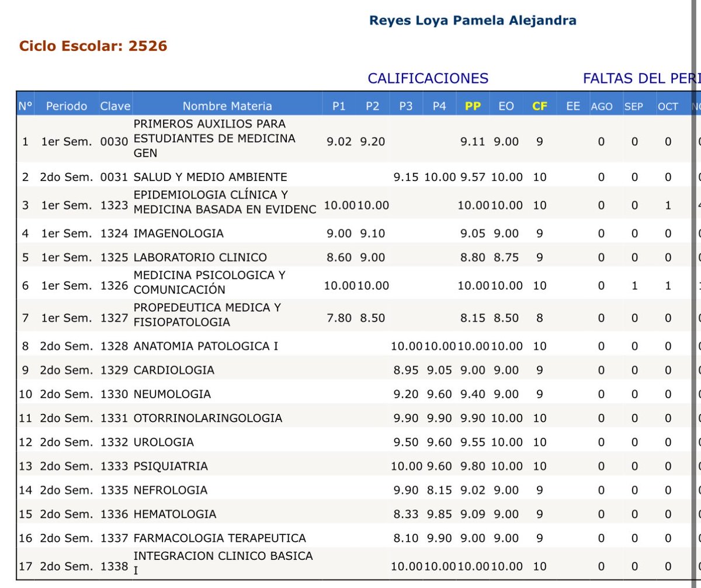Screen dimensions: 701x588
Task: Click P1 grade 8.60 for Laboratorio Clinico
Action: (x=340, y=258)
